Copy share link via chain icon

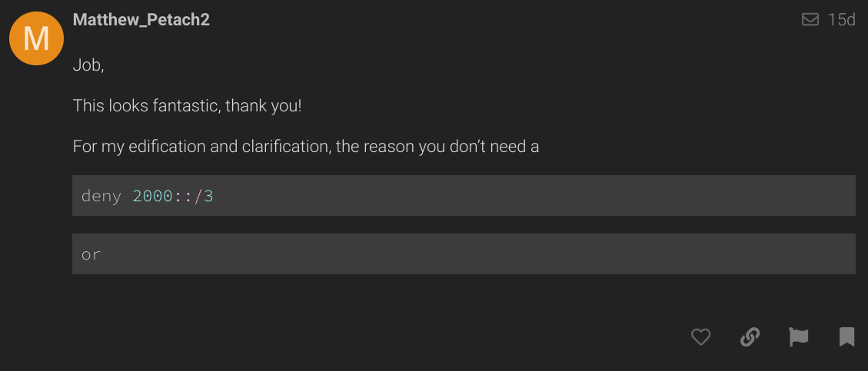pyautogui.click(x=750, y=336)
